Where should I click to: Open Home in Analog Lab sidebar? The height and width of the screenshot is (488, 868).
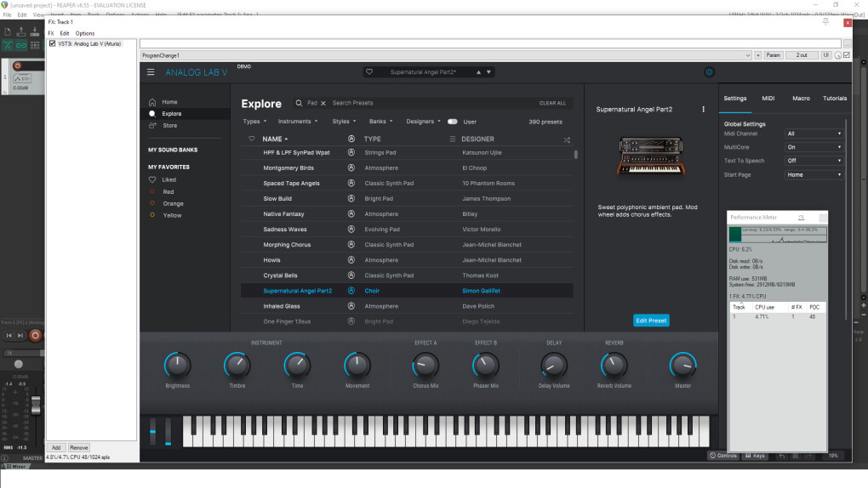(169, 102)
